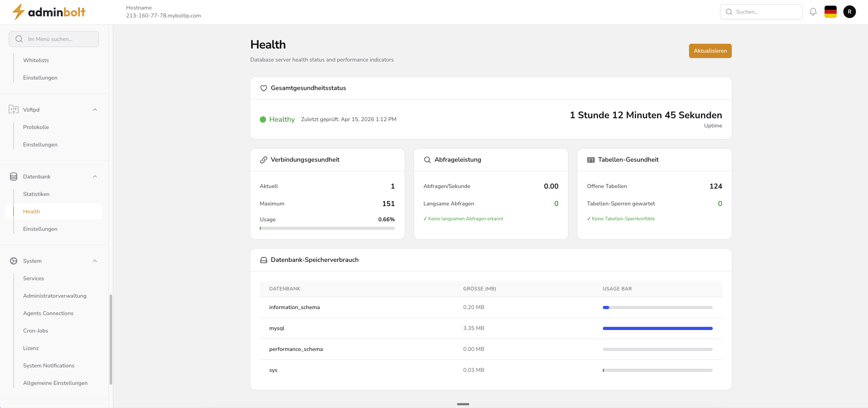Click the System gear sidebar icon
The width and height of the screenshot is (868, 408).
14,261
